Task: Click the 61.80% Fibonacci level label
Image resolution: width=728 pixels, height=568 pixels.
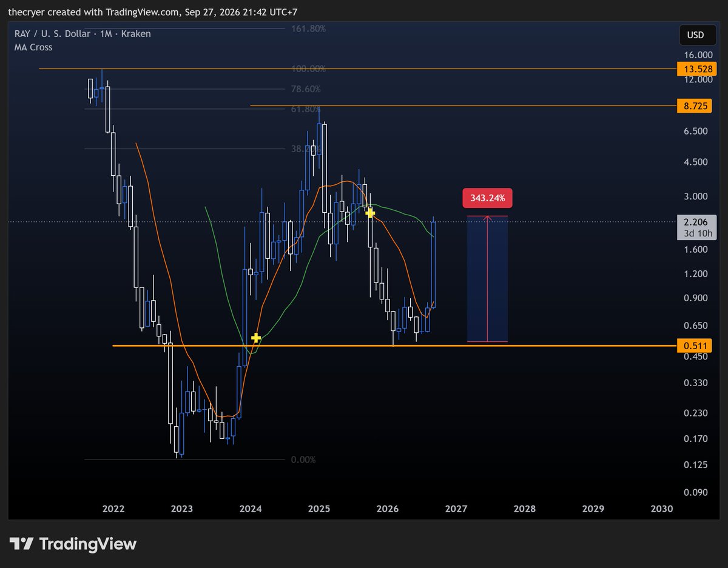Action: (x=306, y=109)
